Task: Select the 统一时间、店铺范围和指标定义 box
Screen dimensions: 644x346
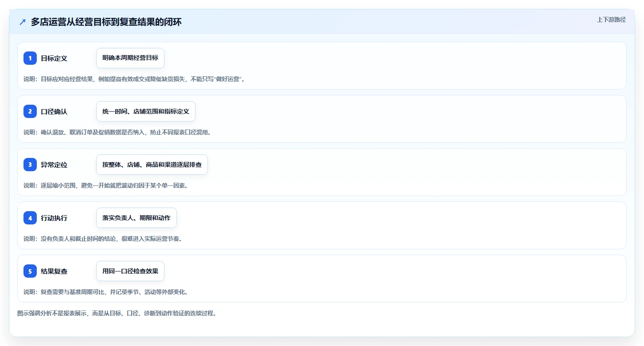Action: (x=146, y=111)
